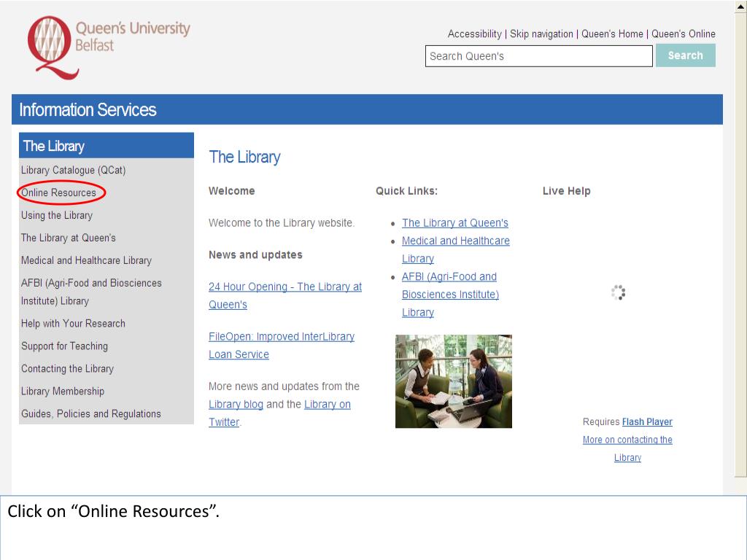The width and height of the screenshot is (747, 560).
Task: Open the Flash Player link
Action: (647, 422)
